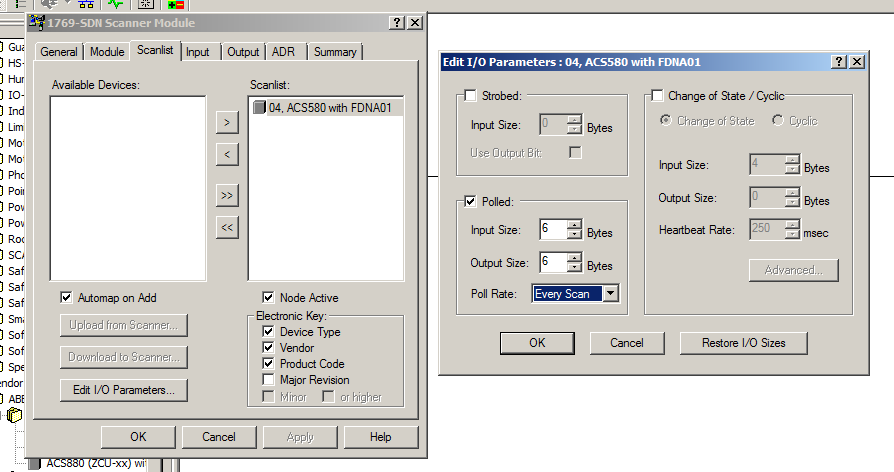This screenshot has height=472, width=894.
Task: Decrease Polled Output Size with down arrow
Action: pyautogui.click(x=574, y=267)
